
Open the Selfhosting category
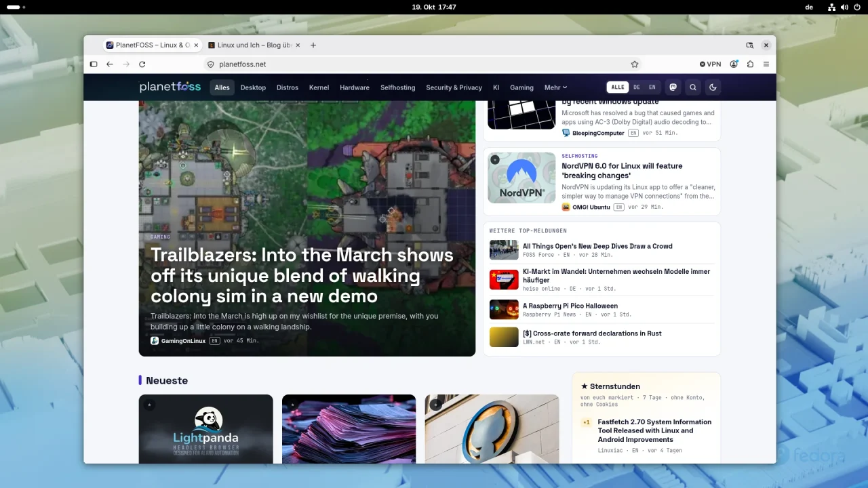point(397,87)
